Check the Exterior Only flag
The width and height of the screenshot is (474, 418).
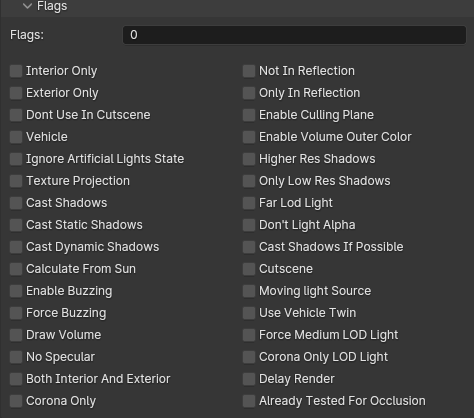click(x=16, y=93)
